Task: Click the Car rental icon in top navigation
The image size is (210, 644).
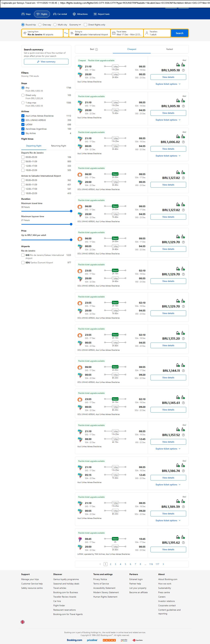Action: 55,14
